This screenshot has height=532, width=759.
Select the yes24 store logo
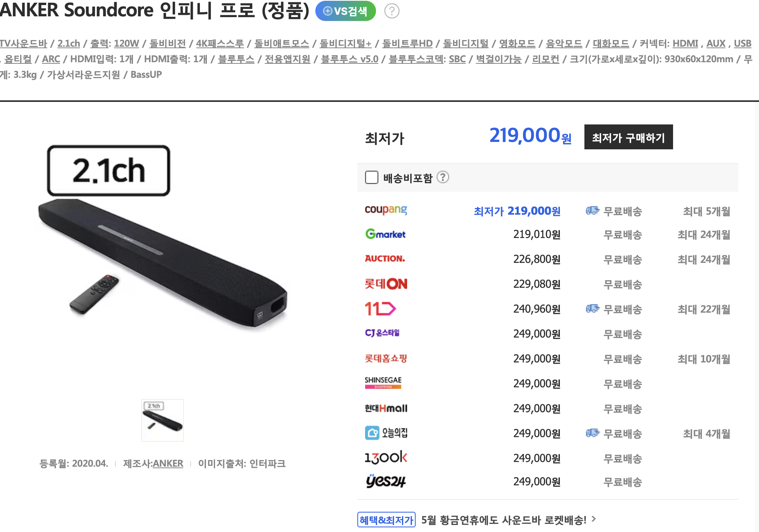(x=385, y=481)
